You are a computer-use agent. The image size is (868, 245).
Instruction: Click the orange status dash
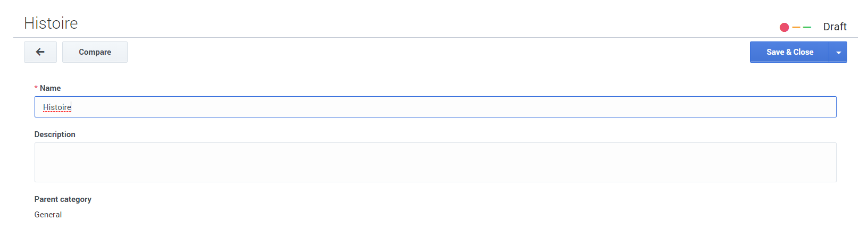coord(796,27)
